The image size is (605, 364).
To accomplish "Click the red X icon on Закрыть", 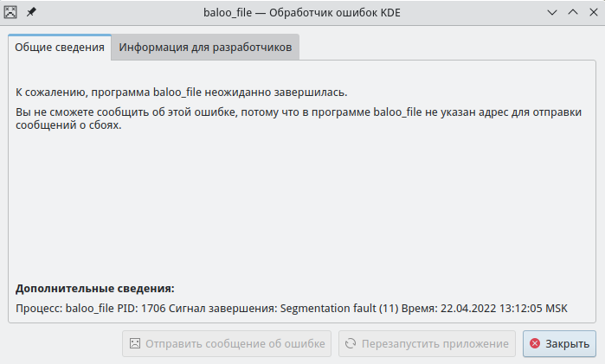I will pos(535,343).
